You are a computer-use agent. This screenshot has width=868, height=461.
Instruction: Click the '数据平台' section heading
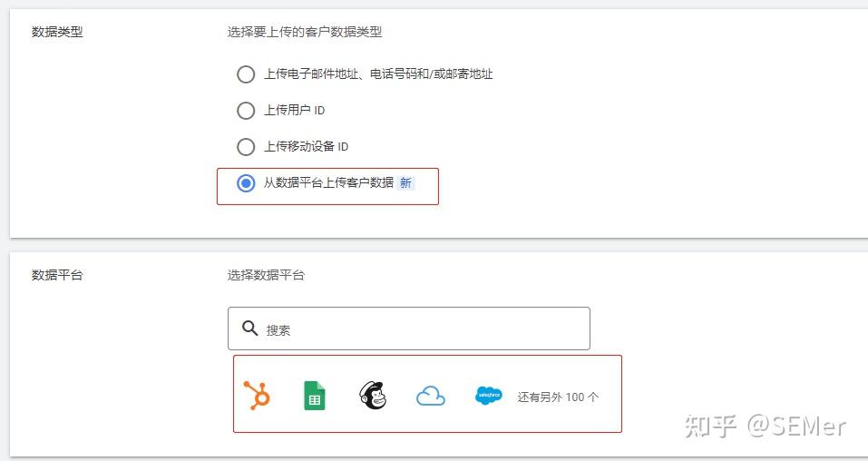(57, 274)
